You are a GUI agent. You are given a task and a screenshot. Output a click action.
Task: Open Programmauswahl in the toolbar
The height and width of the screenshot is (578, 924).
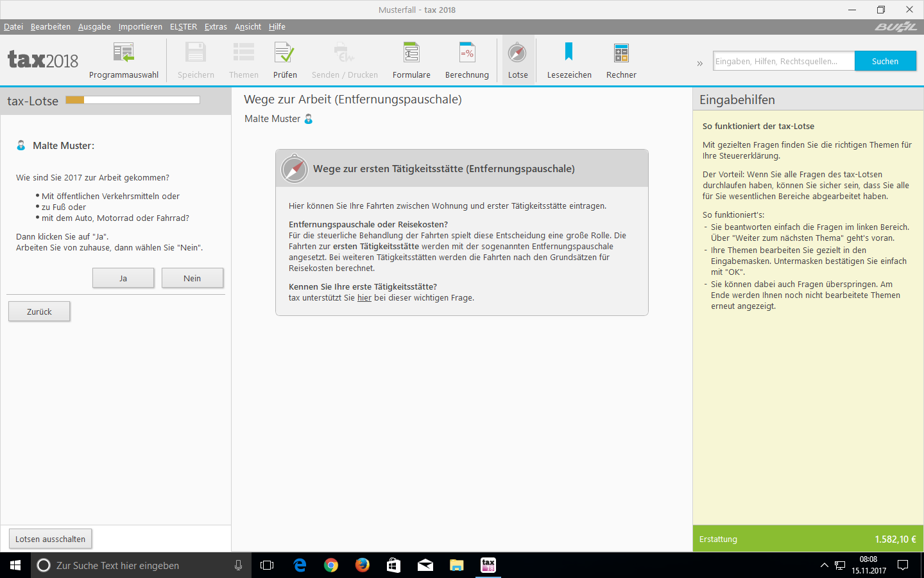pos(123,60)
